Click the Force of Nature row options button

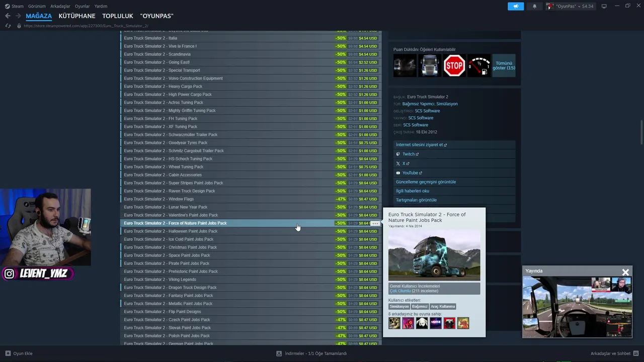(375, 223)
